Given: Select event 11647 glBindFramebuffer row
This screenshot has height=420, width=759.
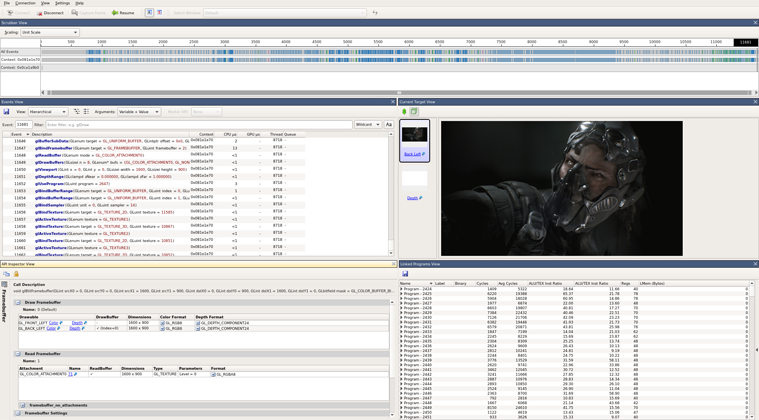Looking at the screenshot, I should [154, 148].
